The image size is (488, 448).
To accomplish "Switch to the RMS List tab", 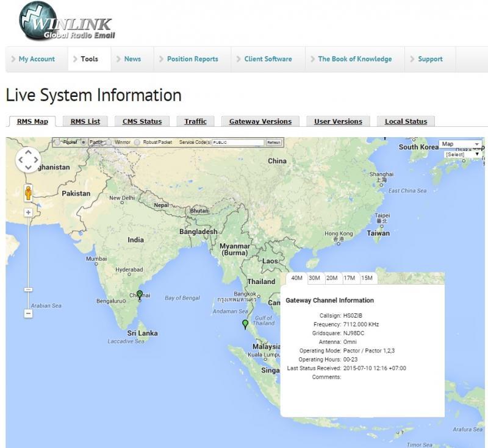I will click(x=85, y=121).
